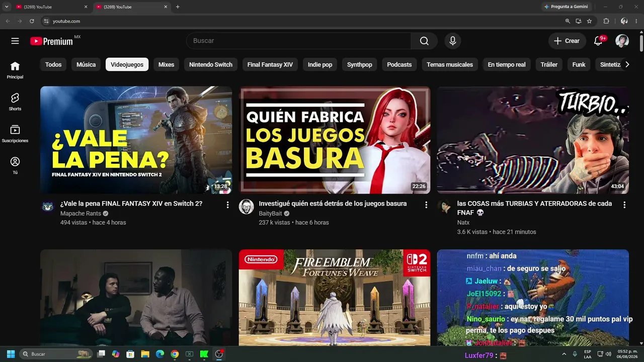
Task: Open volume control in system tray
Action: coord(608,354)
